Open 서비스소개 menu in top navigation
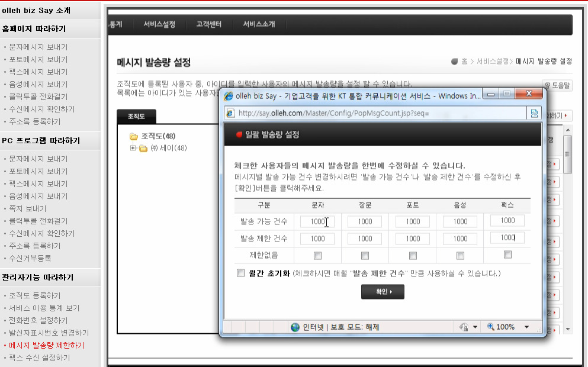This screenshot has width=588, height=367. pos(259,24)
